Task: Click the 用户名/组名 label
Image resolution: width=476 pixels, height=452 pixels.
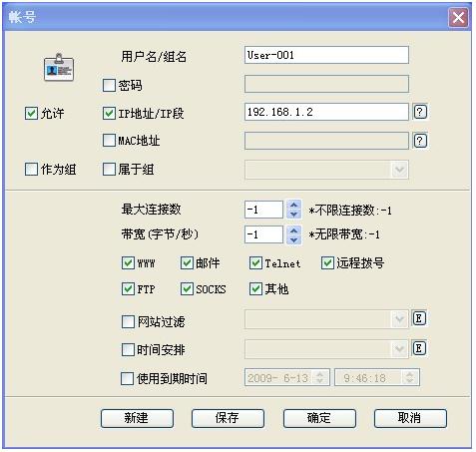Action: [154, 56]
